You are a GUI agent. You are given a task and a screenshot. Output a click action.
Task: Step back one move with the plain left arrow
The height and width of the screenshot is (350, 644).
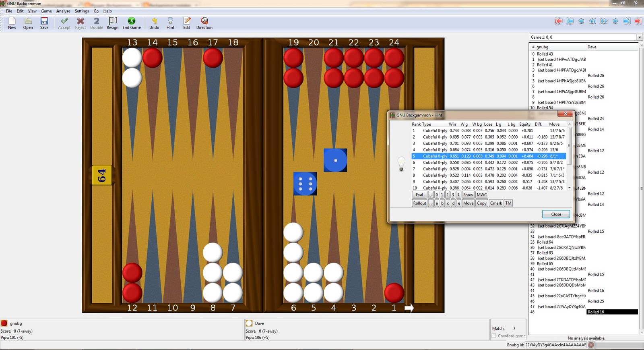[x=581, y=21]
